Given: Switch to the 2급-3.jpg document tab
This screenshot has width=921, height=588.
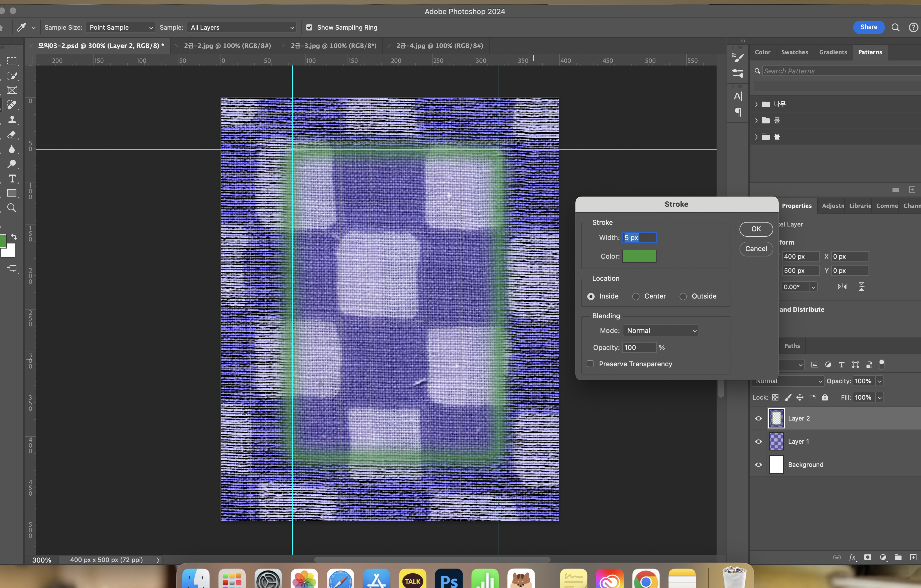Looking at the screenshot, I should [x=333, y=46].
